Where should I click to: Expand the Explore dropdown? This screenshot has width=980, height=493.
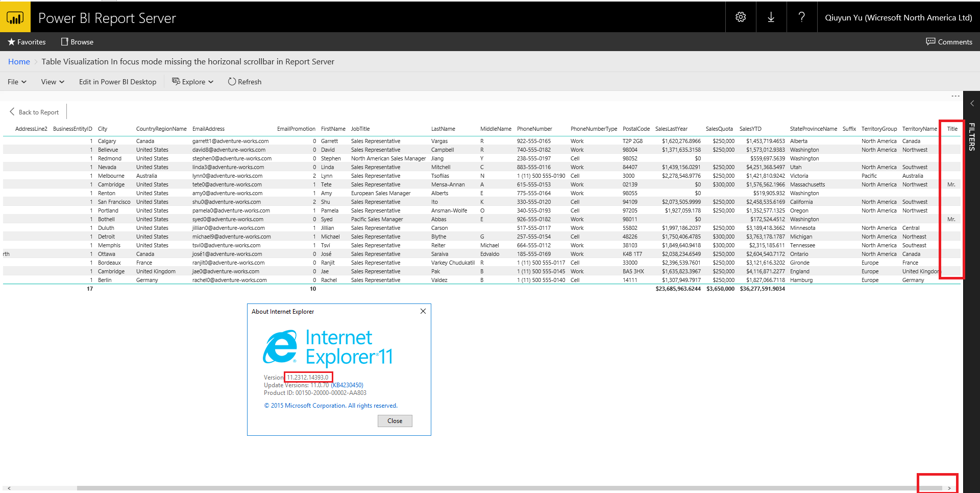click(x=192, y=82)
